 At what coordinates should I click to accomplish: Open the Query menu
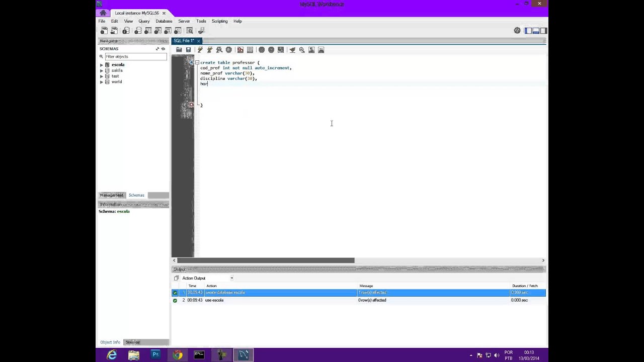[x=144, y=21]
